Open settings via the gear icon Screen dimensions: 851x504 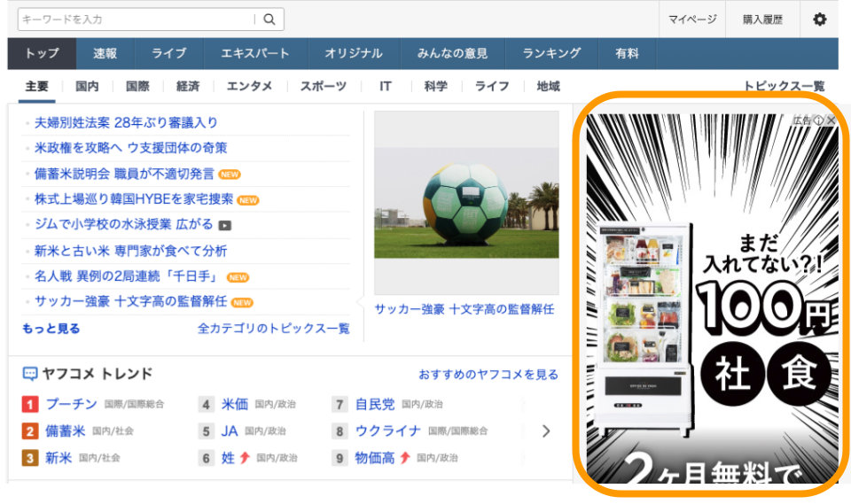pyautogui.click(x=819, y=19)
